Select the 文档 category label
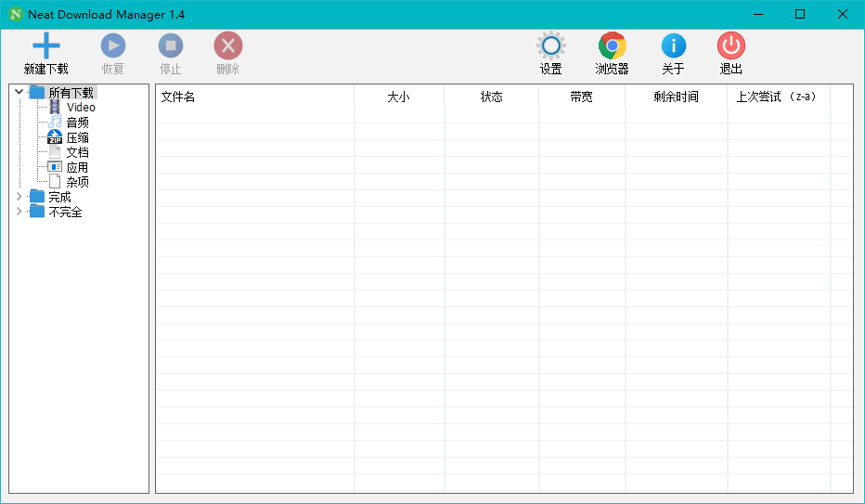Viewport: 865px width, 504px height. point(78,152)
